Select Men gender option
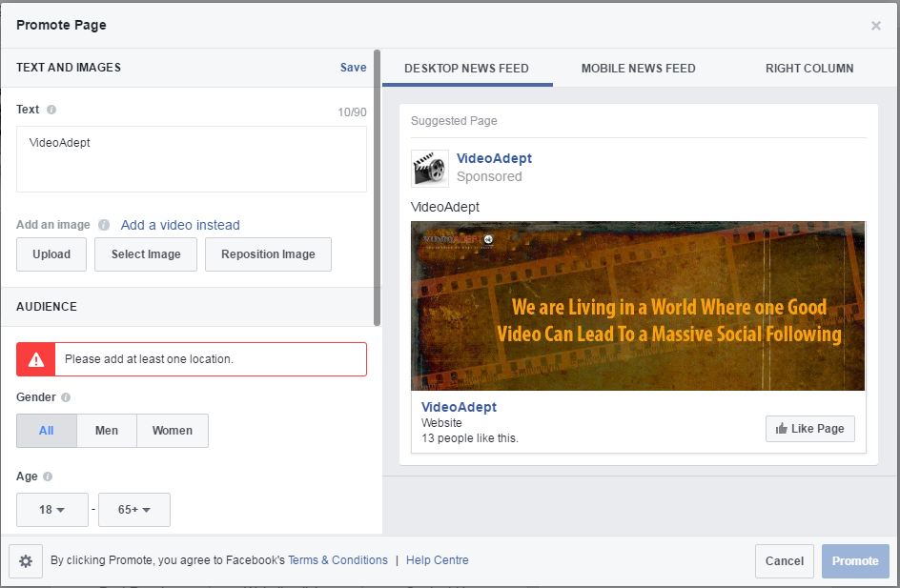 107,431
